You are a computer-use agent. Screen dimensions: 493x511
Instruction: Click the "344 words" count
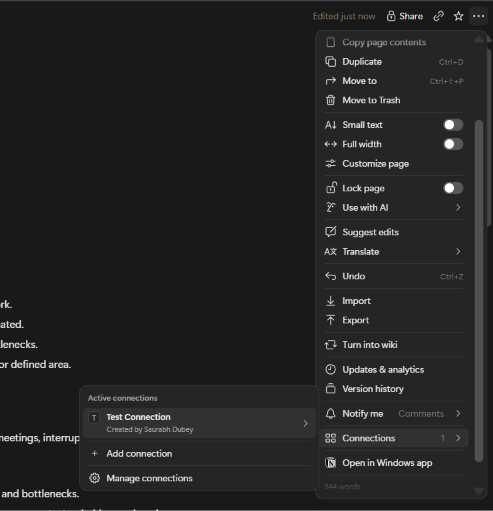coord(342,486)
